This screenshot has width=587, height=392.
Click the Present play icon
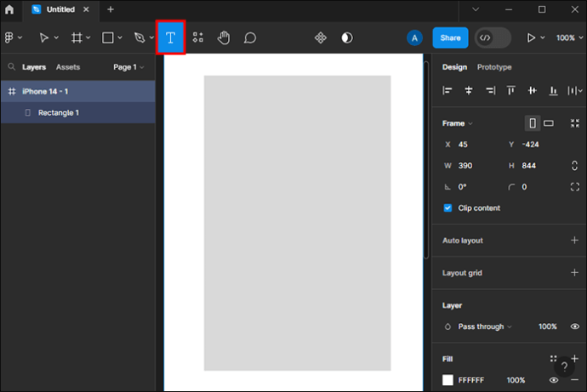point(532,38)
